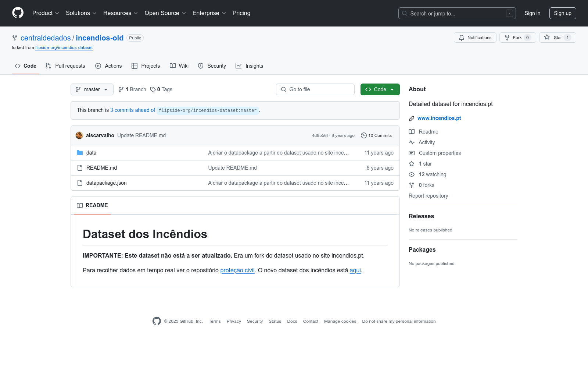Open the Insights tab

pos(250,66)
